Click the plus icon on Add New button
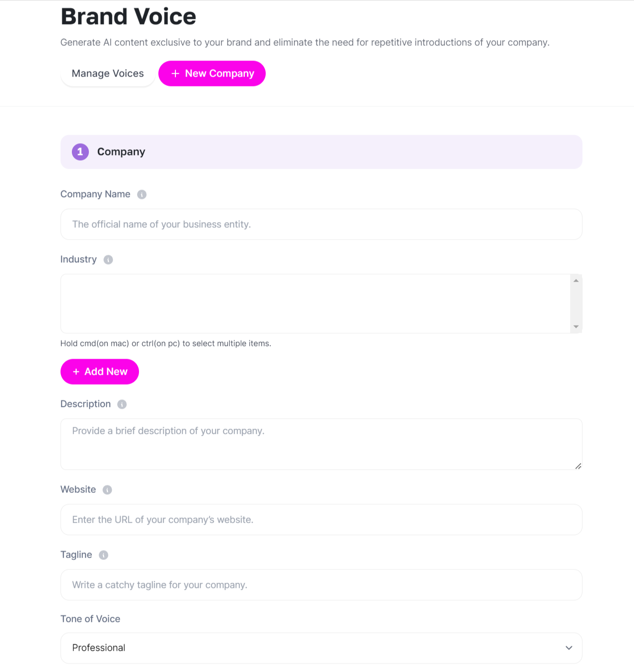 click(x=75, y=371)
